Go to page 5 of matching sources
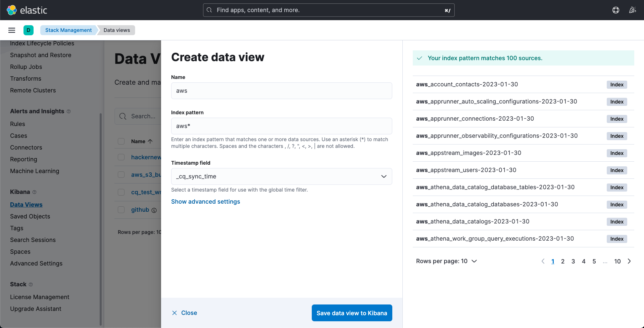Screen dimensions: 644x328 594,261
